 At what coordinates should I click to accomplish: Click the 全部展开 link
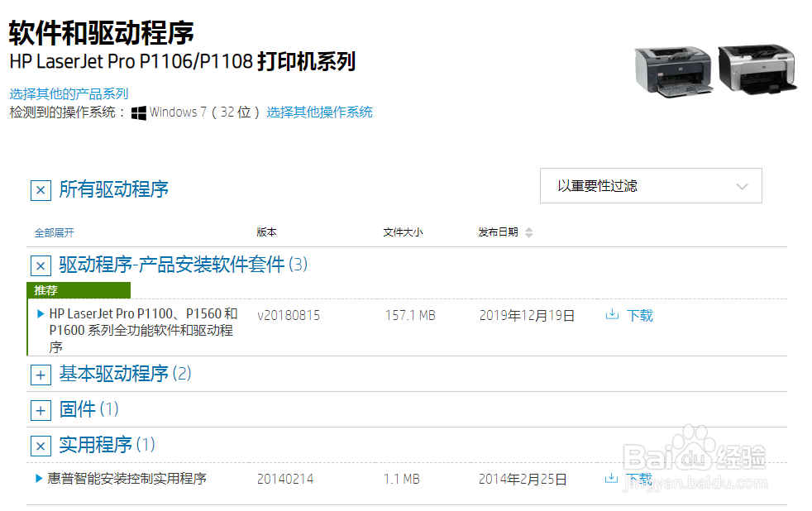[x=55, y=233]
